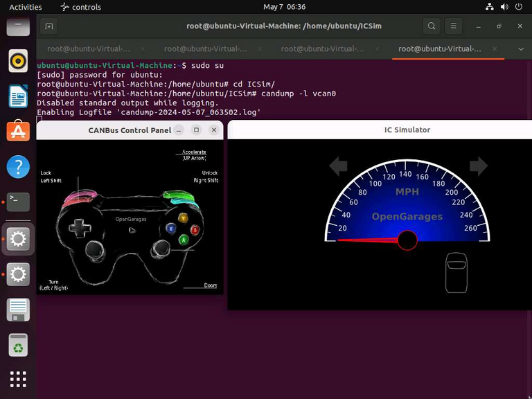532x399 pixels.
Task: Open Rhythmbox from the dock
Action: (18, 61)
